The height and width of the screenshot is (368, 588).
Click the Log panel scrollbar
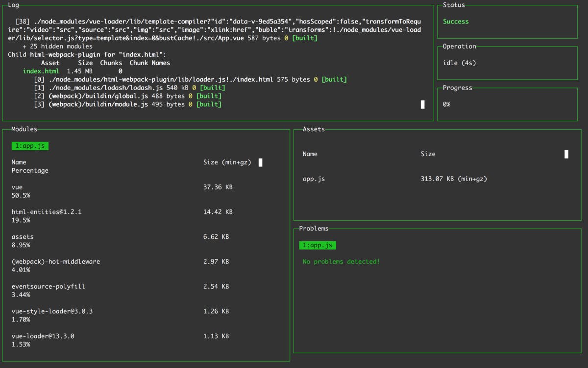tap(422, 104)
